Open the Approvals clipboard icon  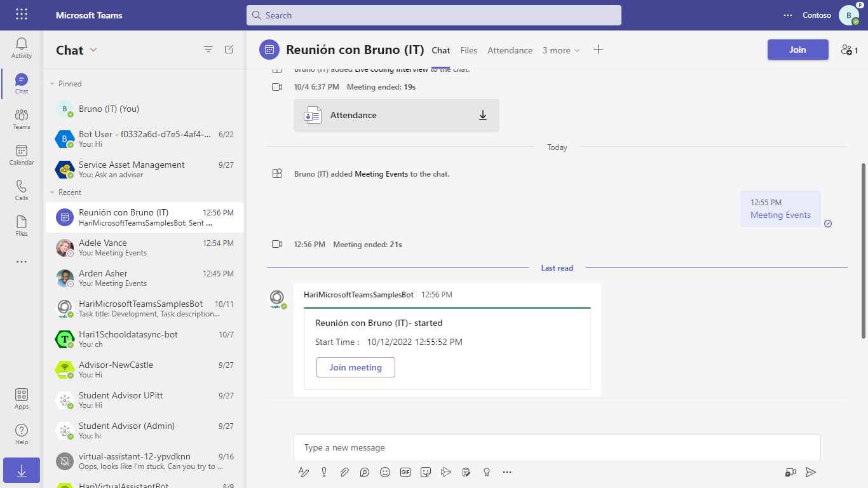coord(466,472)
